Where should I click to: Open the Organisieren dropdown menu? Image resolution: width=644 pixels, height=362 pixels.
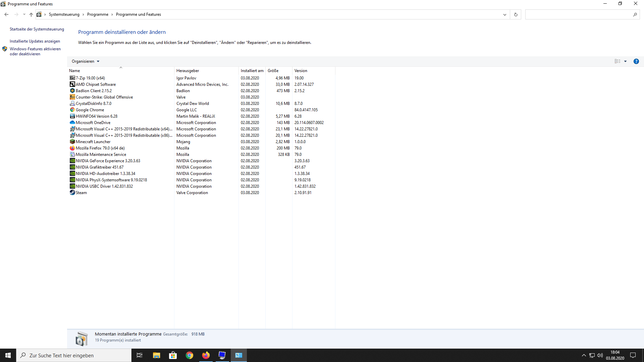pos(86,61)
